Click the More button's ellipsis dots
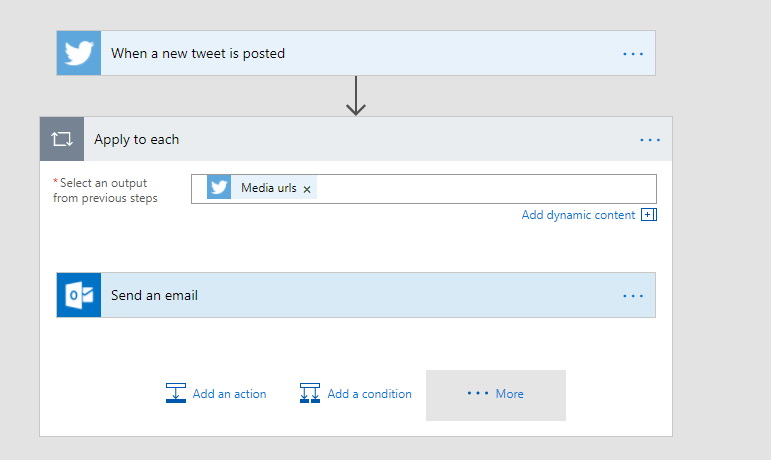This screenshot has width=771, height=460. click(477, 393)
